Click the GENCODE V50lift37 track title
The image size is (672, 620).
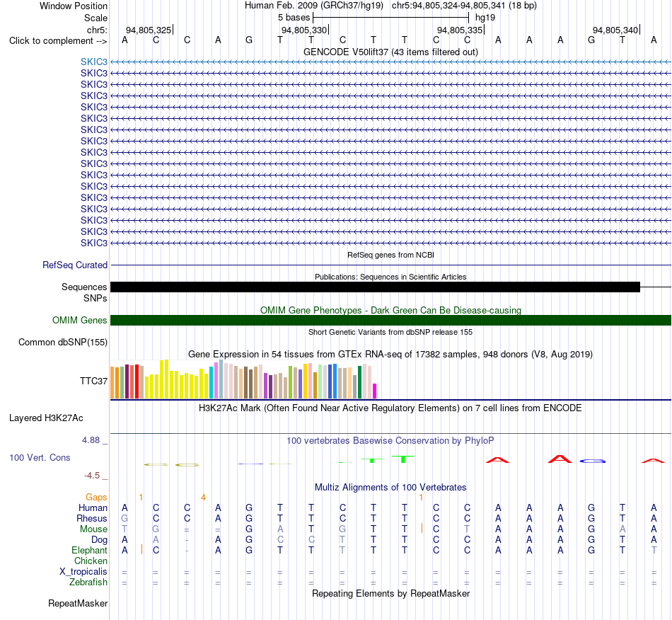(390, 52)
